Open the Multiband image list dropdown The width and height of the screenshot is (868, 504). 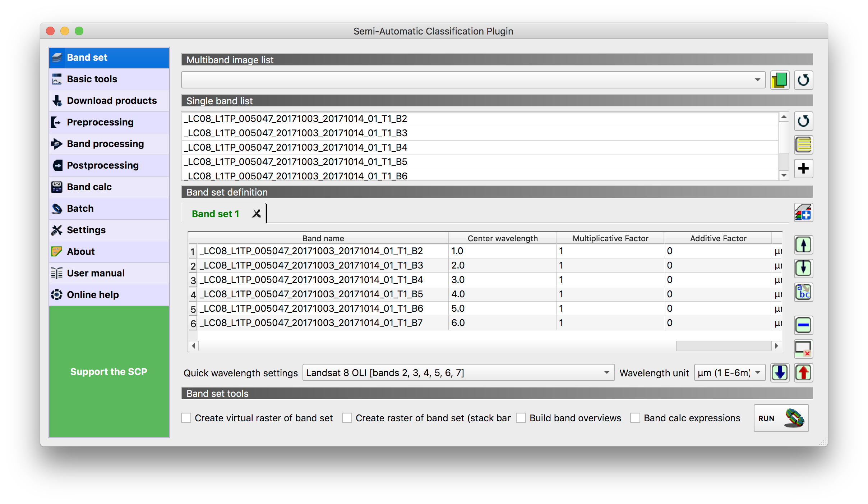click(473, 80)
